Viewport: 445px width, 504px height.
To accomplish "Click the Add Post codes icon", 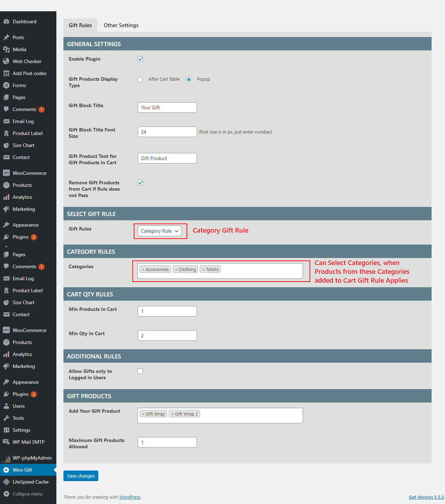I will [x=6, y=73].
